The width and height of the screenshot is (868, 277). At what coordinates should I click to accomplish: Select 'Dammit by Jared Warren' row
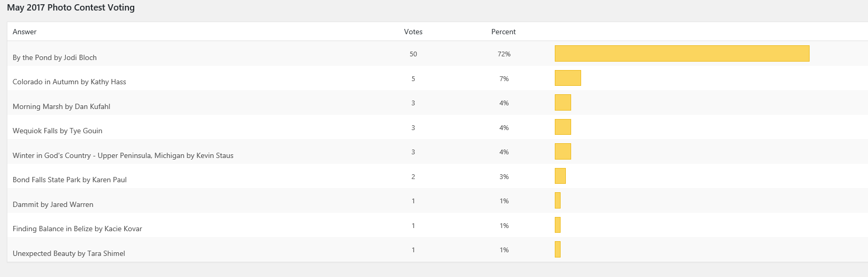53,204
